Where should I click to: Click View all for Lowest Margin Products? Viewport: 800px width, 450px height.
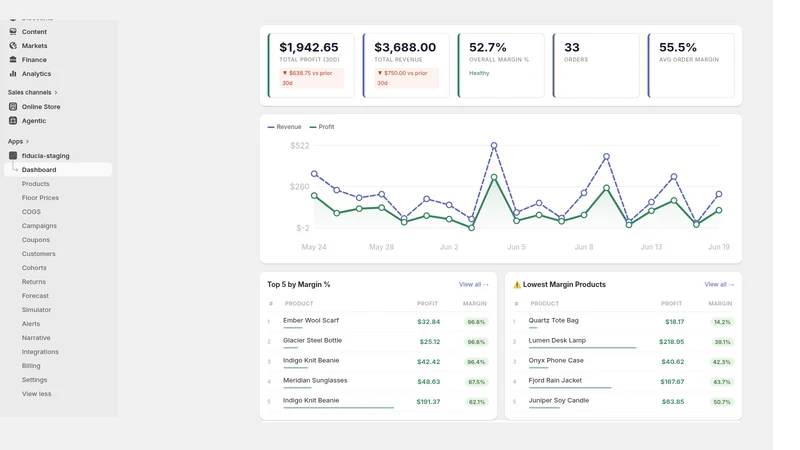(719, 285)
